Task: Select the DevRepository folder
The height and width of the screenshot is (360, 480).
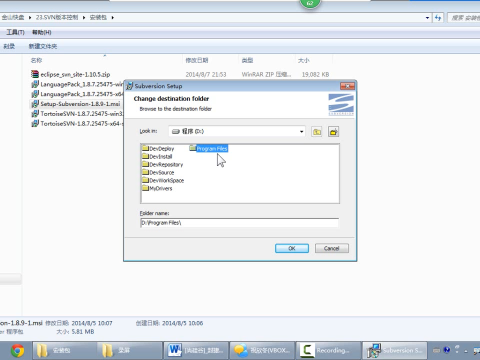Action: pyautogui.click(x=163, y=164)
